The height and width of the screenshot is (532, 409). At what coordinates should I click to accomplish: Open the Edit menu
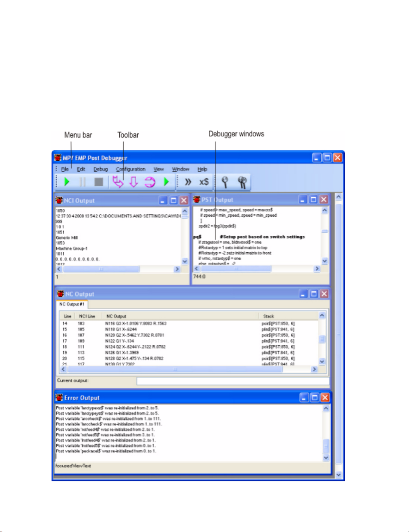[x=81, y=169]
